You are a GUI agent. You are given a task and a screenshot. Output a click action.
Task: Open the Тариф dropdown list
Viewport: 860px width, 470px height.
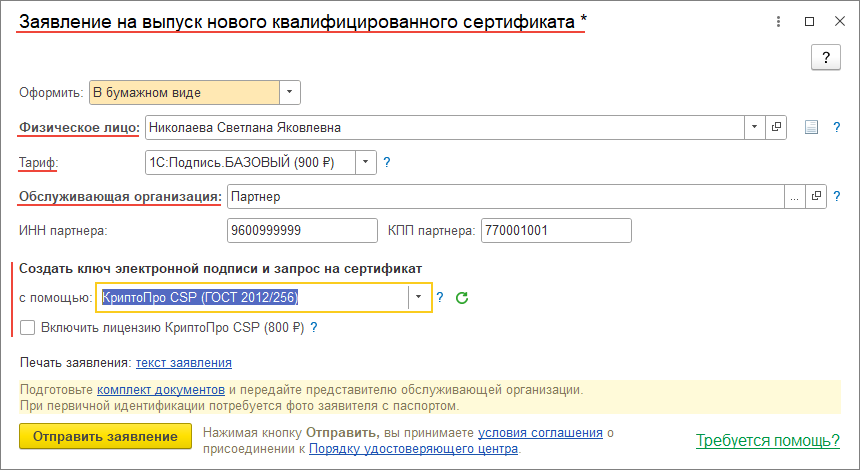pos(366,162)
